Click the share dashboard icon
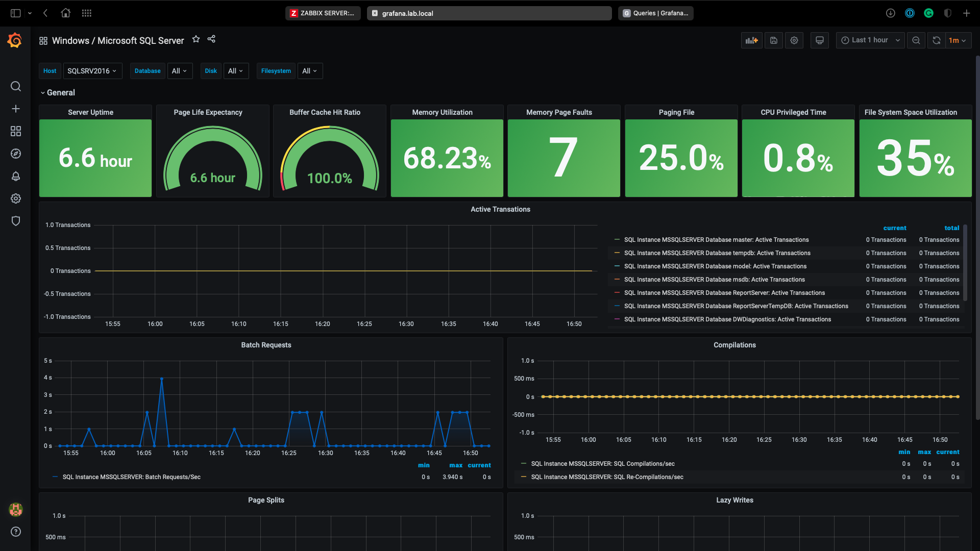This screenshot has height=551, width=980. click(211, 39)
